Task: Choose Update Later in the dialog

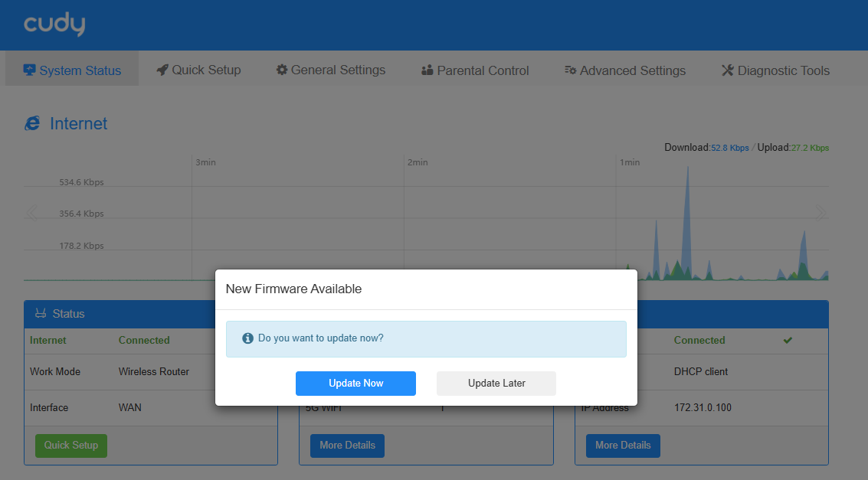Action: point(496,384)
